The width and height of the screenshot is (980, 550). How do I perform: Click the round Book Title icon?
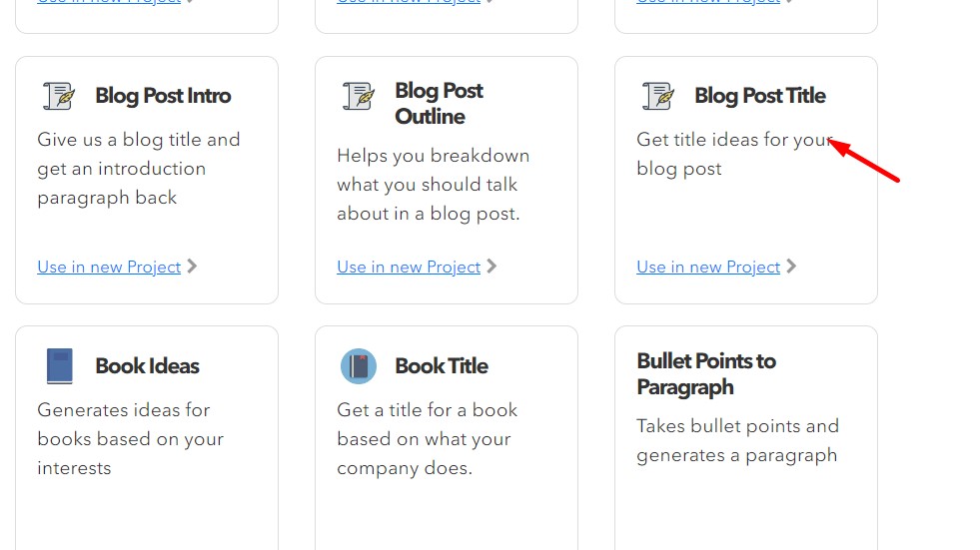359,366
